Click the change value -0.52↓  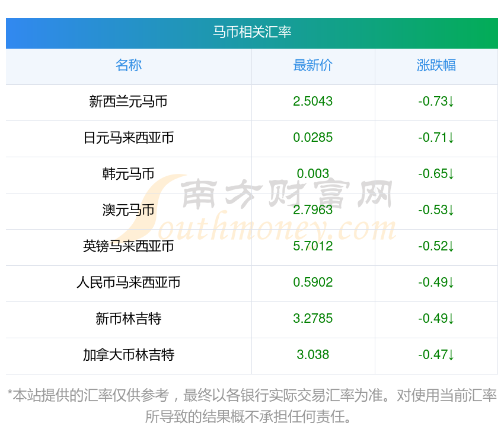coord(436,246)
